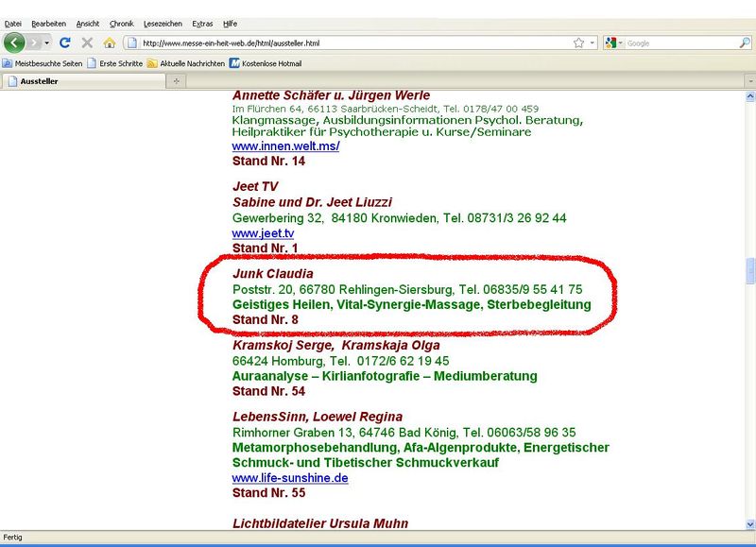Reload the page with the refresh icon
Viewport: 756px width, 547px height.
click(x=65, y=43)
